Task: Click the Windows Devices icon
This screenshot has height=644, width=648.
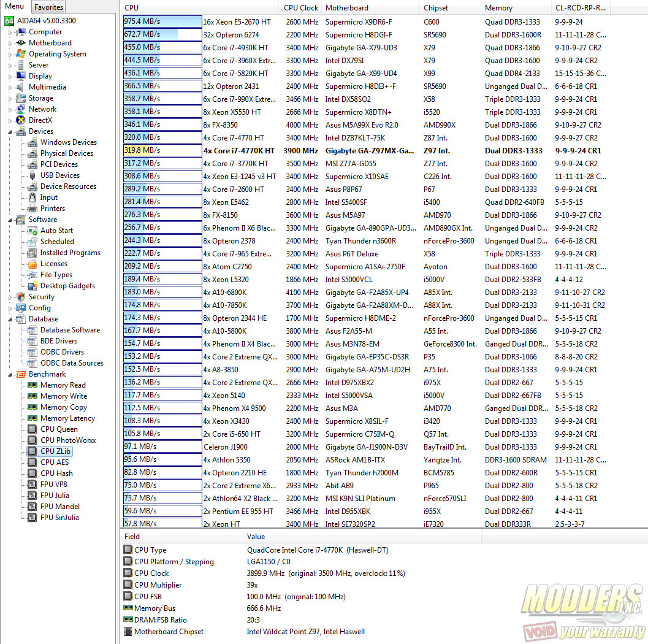Action: [32, 142]
